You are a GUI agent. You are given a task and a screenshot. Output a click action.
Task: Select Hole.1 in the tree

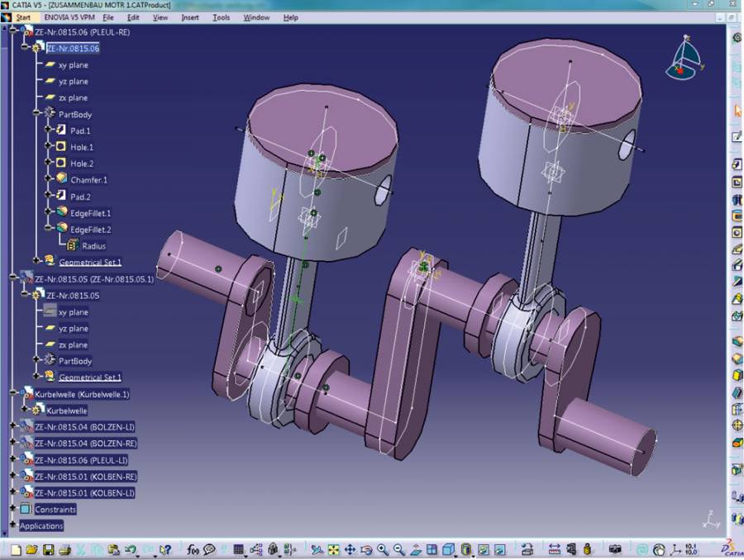(x=82, y=147)
